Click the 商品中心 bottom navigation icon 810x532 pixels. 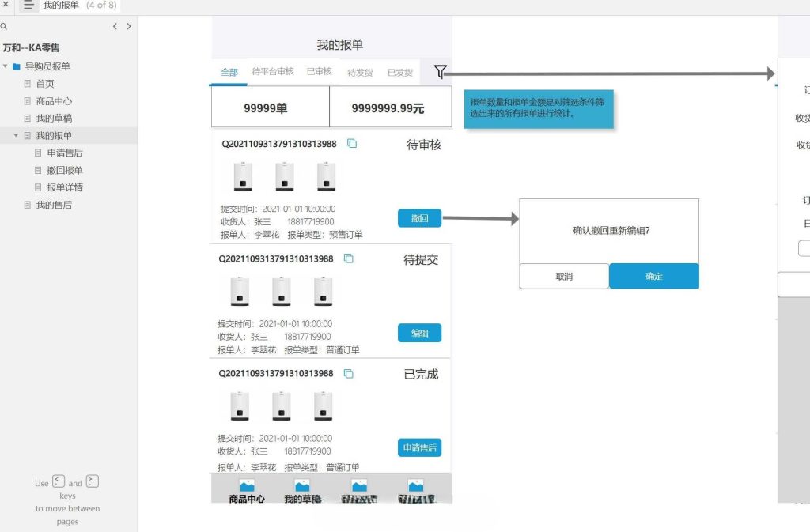(248, 488)
